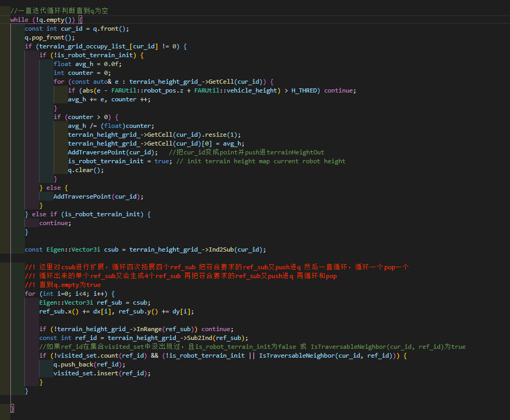The height and width of the screenshot is (420, 510).
Task: Click the 'q.clear();' statement
Action: pyautogui.click(x=86, y=170)
